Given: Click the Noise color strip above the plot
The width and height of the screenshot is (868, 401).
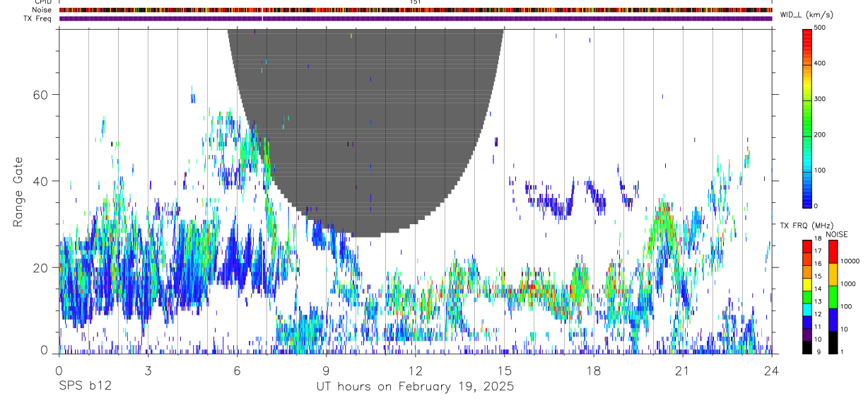Looking at the screenshot, I should click(x=416, y=11).
